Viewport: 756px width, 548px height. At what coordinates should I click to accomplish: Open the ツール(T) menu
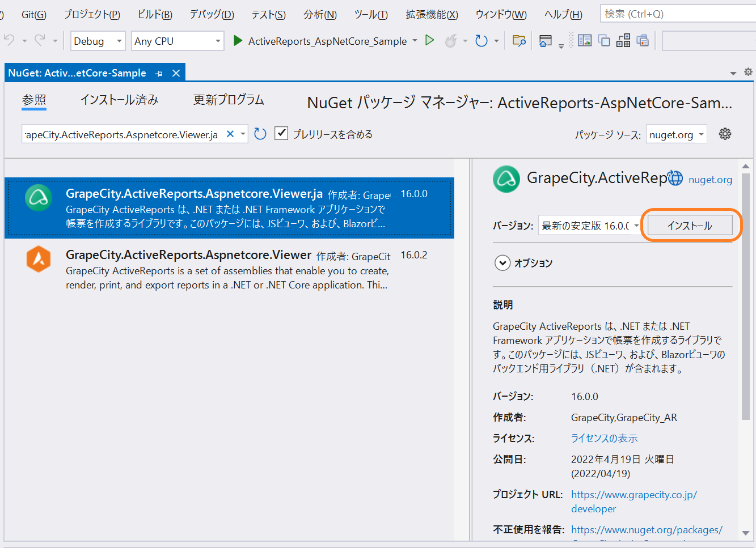[x=371, y=14]
